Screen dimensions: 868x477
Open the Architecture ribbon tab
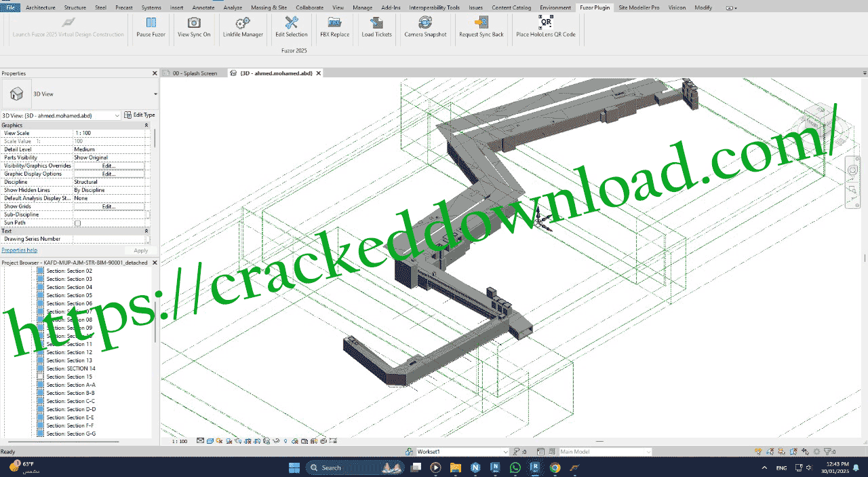click(x=41, y=7)
